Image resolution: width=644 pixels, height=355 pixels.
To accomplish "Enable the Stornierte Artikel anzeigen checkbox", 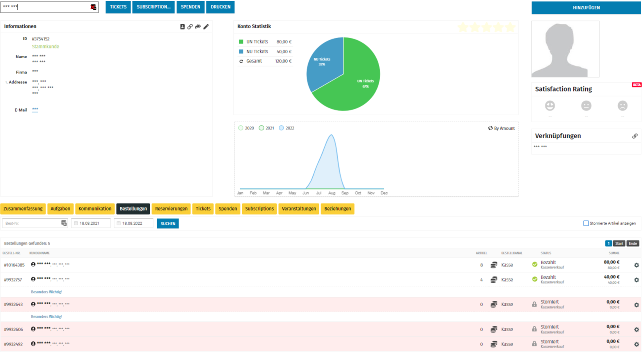I will [586, 223].
